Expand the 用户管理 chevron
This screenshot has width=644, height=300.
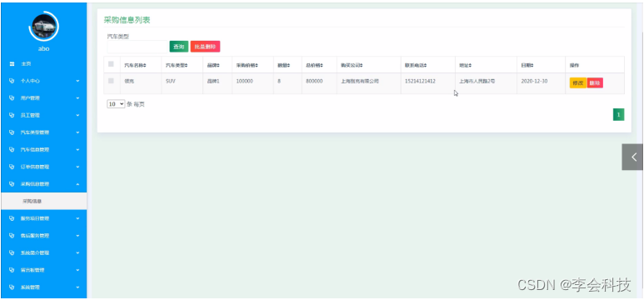[77, 98]
